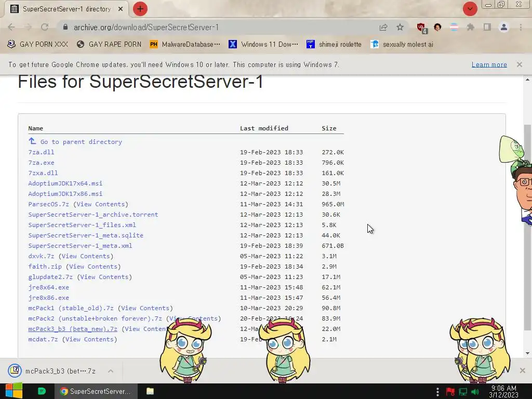Download 7za.exe file
532x399 pixels.
point(41,163)
